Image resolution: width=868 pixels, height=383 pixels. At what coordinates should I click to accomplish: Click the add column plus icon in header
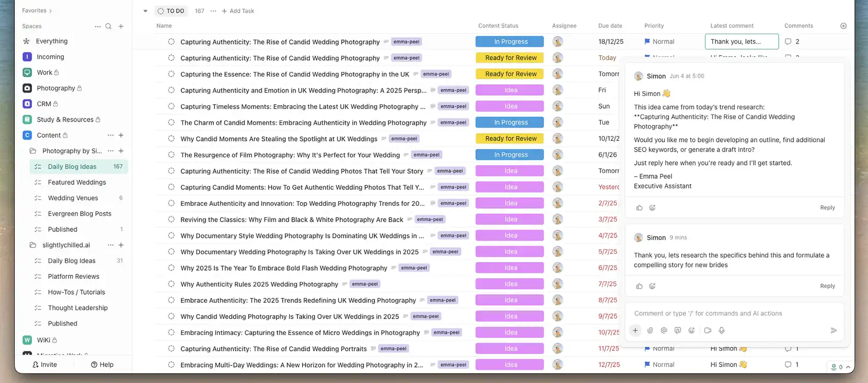pos(843,26)
